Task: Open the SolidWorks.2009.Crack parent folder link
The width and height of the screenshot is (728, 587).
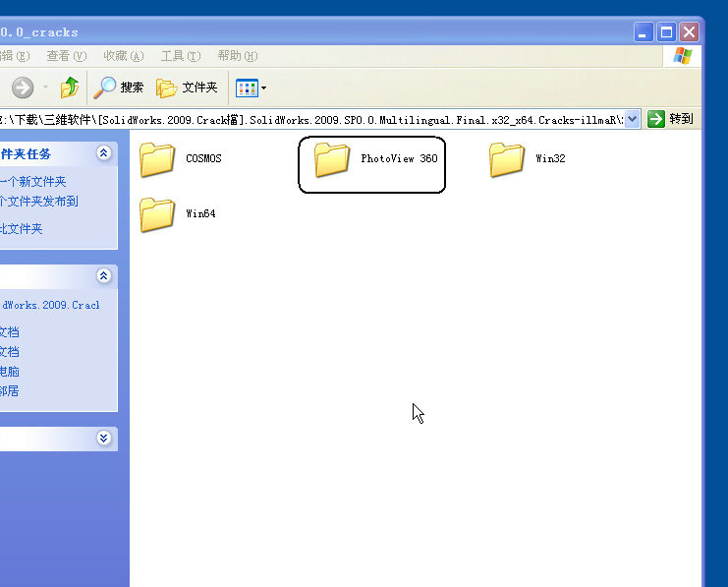Action: [x=50, y=306]
